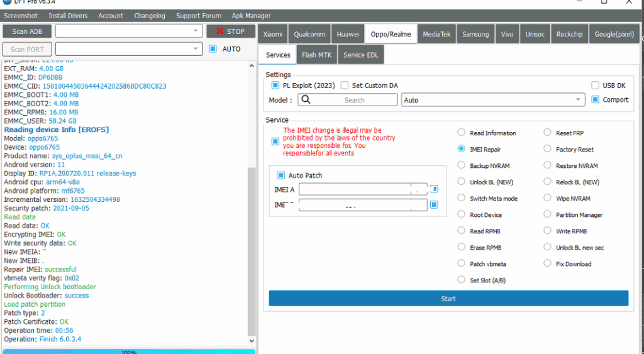Screen dimensions: 644x354
Task: Toggle the second IMEI row checkbox
Action: pos(434,204)
